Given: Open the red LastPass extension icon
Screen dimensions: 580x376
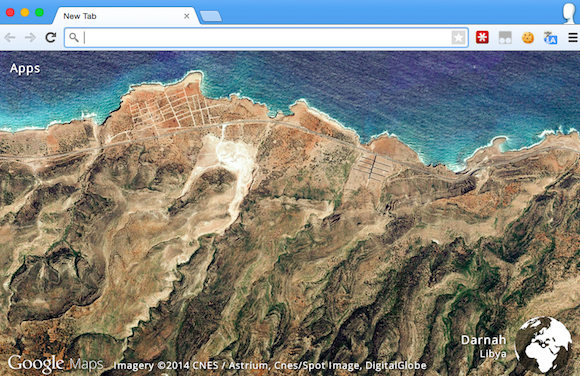Looking at the screenshot, I should (x=482, y=37).
